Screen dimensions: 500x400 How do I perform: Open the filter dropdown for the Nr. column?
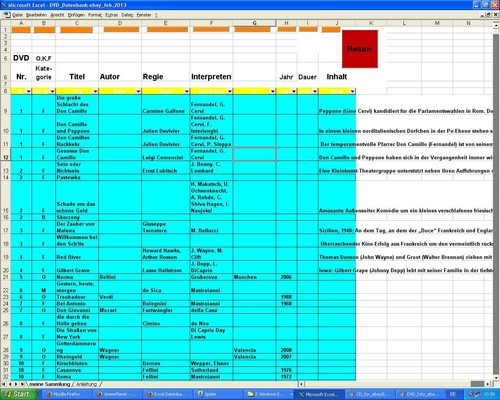[28, 91]
